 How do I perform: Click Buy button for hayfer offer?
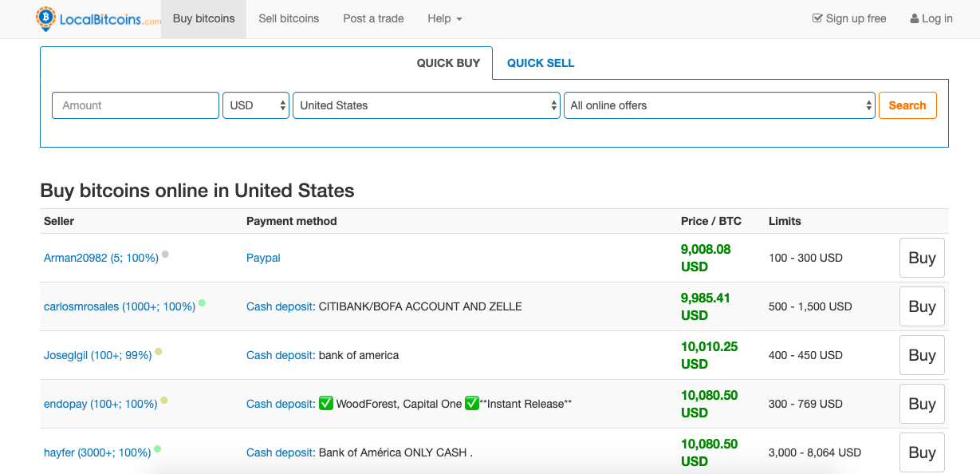(x=922, y=452)
